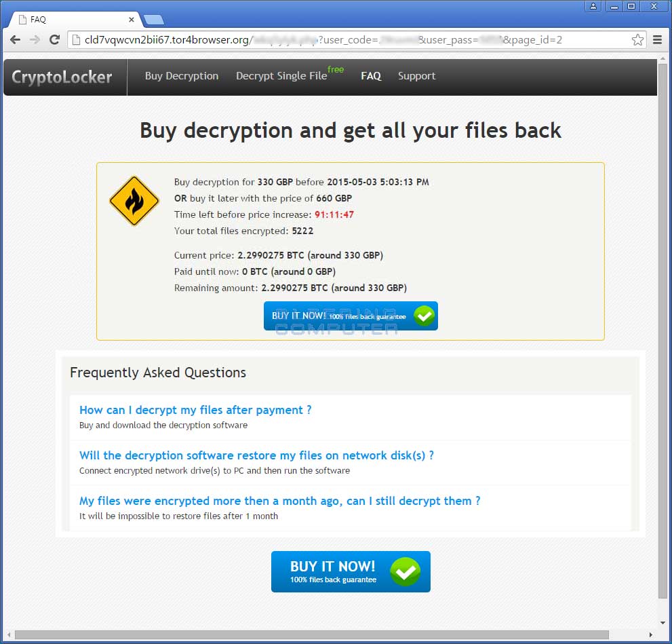672x644 pixels.
Task: Open a new browser tab
Action: point(154,19)
